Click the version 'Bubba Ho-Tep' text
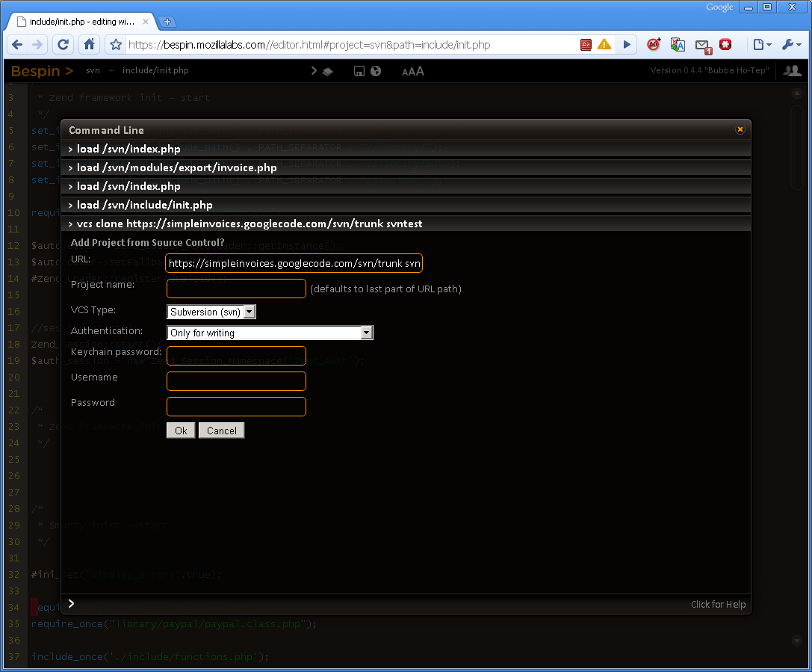 tap(710, 70)
